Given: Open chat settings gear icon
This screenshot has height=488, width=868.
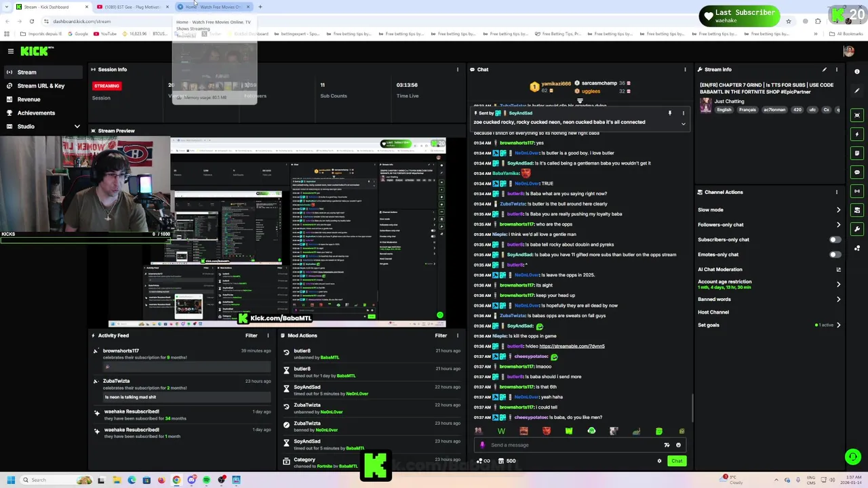Looking at the screenshot, I should (659, 462).
